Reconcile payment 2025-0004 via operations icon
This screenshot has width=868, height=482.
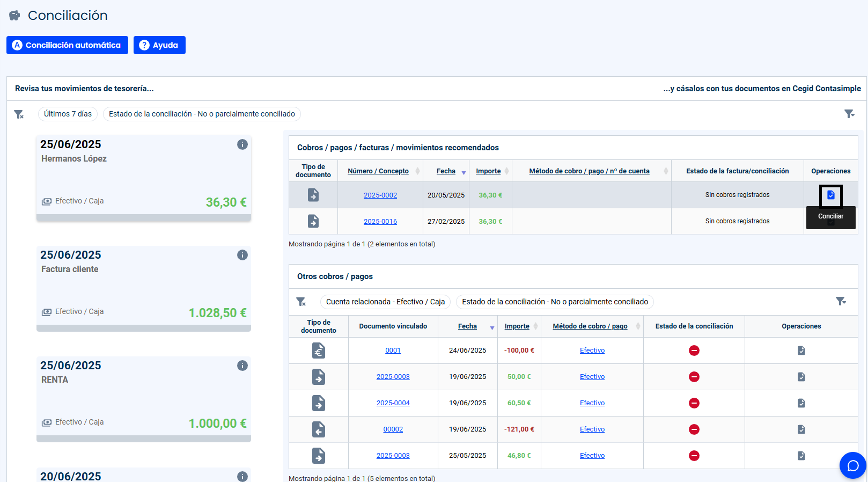[801, 403]
